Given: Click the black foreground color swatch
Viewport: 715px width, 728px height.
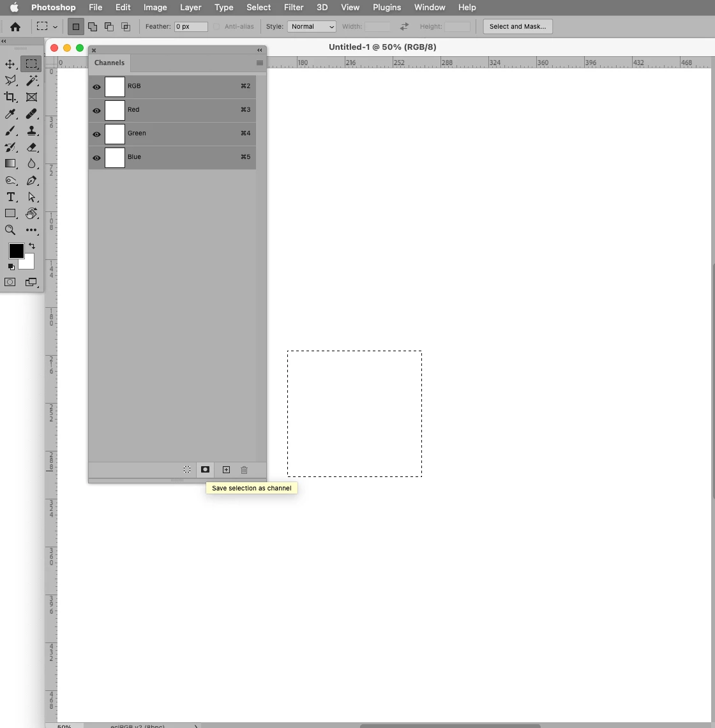Looking at the screenshot, I should tap(16, 251).
